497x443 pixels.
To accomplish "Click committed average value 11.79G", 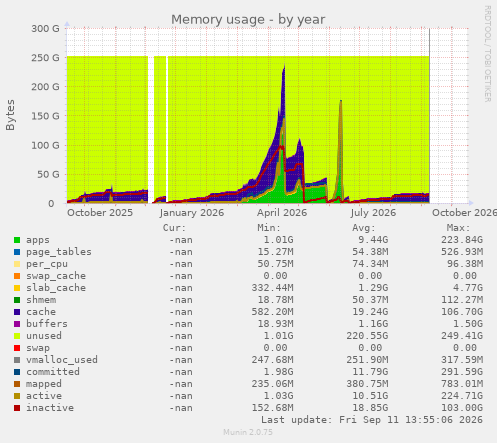I will tap(370, 372).
